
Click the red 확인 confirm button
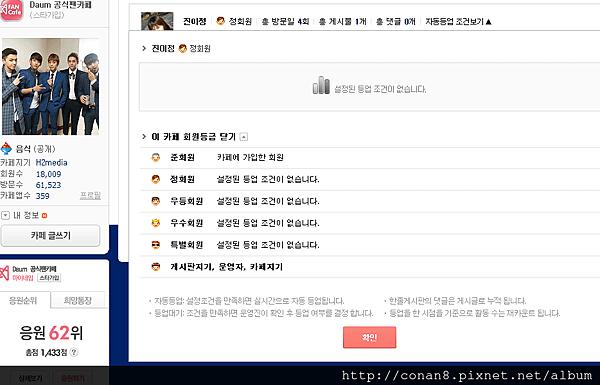[369, 337]
